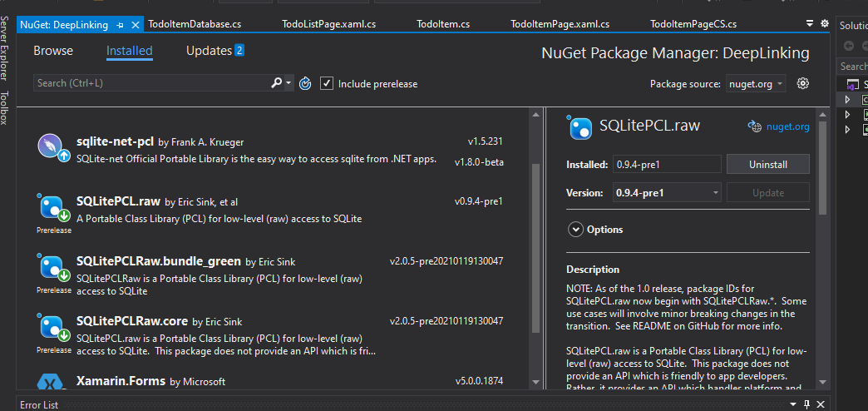Select SQLitePCLRaw.bundle_green package name

coord(158,261)
